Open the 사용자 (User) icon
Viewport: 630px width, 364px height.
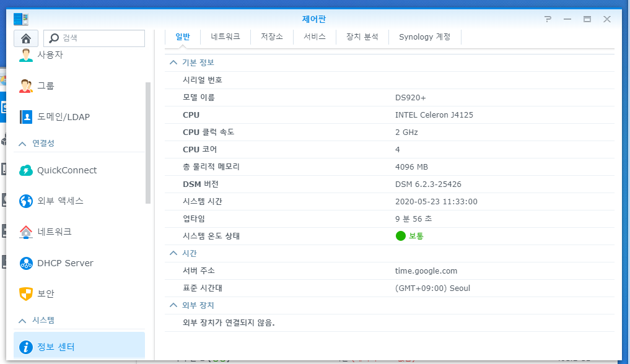(26, 55)
